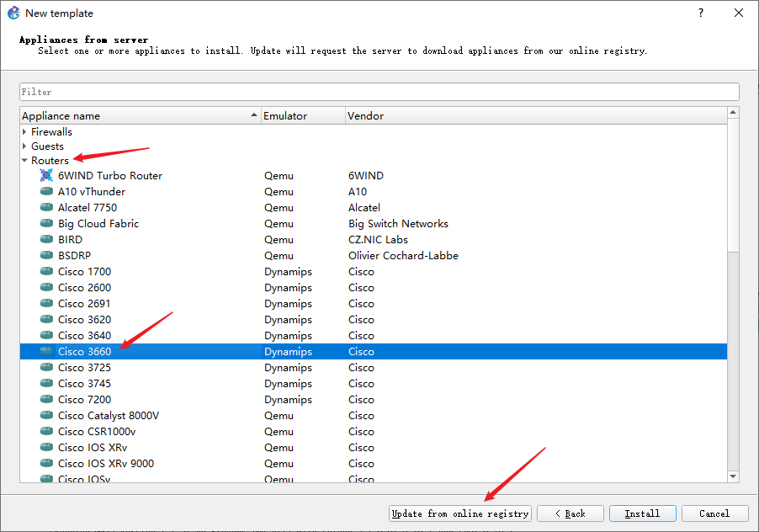Click the help question mark button
The width and height of the screenshot is (759, 532).
(x=700, y=13)
